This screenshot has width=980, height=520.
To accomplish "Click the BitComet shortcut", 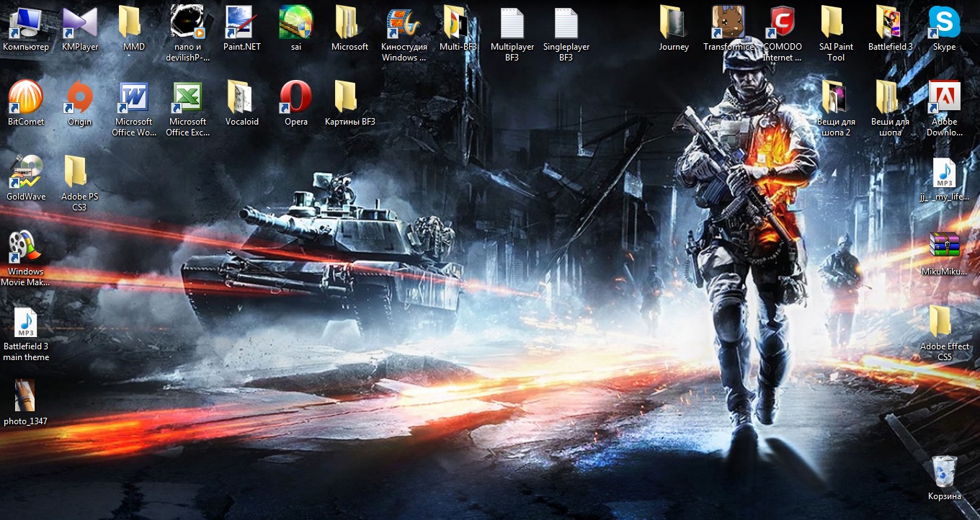I will [x=26, y=97].
